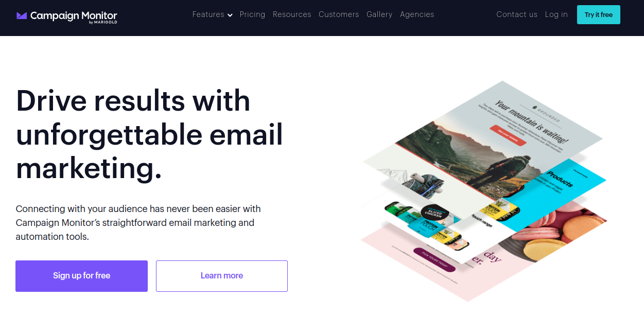
Task: Visit the Customers page
Action: click(x=339, y=14)
